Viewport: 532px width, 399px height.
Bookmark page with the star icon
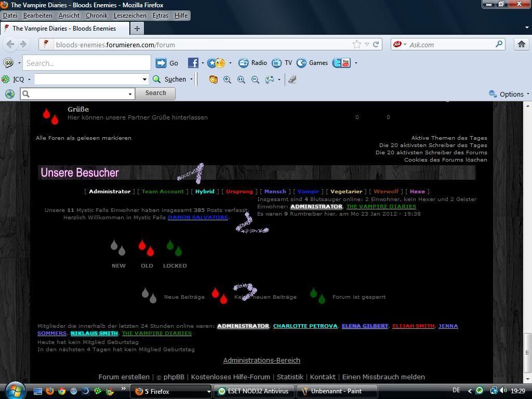pos(357,45)
